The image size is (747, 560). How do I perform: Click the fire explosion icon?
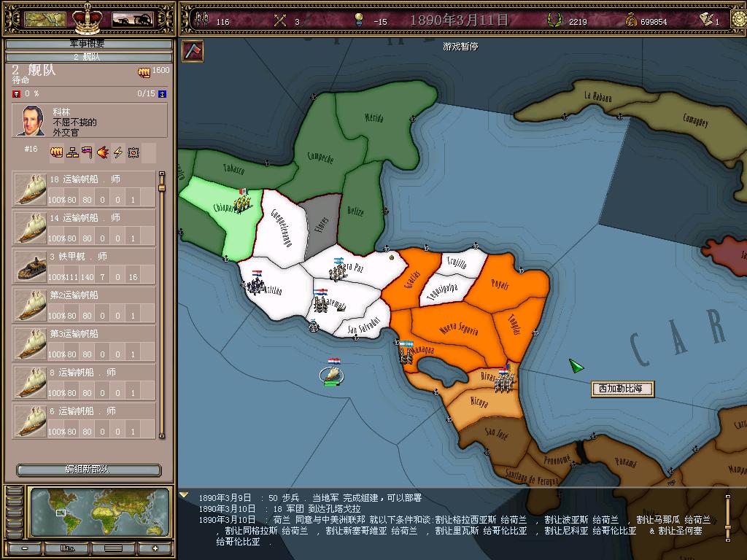click(x=102, y=152)
